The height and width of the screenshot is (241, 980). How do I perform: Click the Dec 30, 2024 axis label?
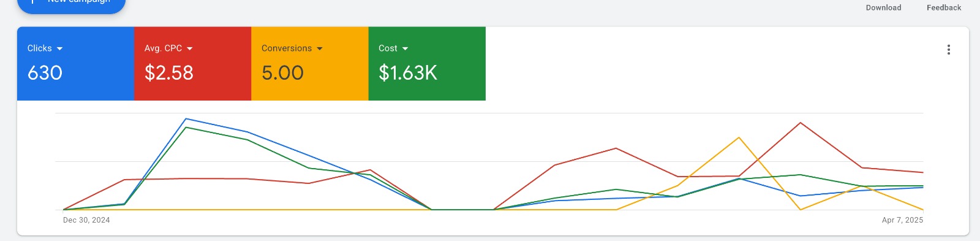[86, 220]
